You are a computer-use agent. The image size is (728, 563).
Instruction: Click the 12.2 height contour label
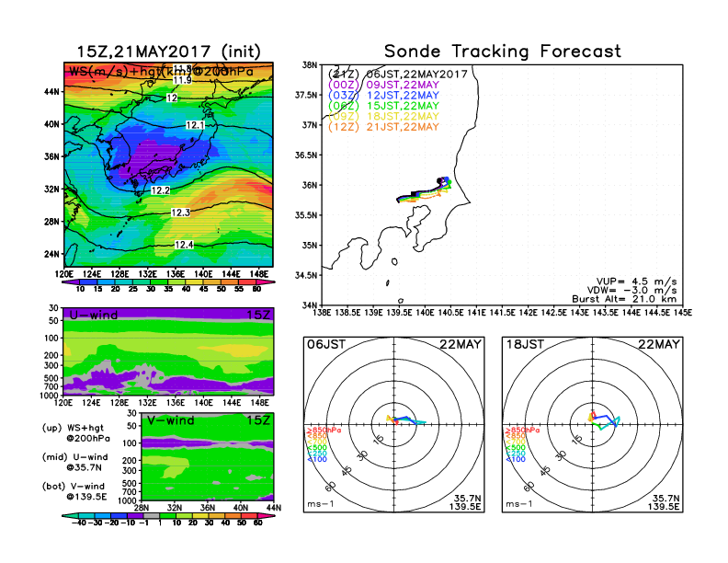(161, 190)
